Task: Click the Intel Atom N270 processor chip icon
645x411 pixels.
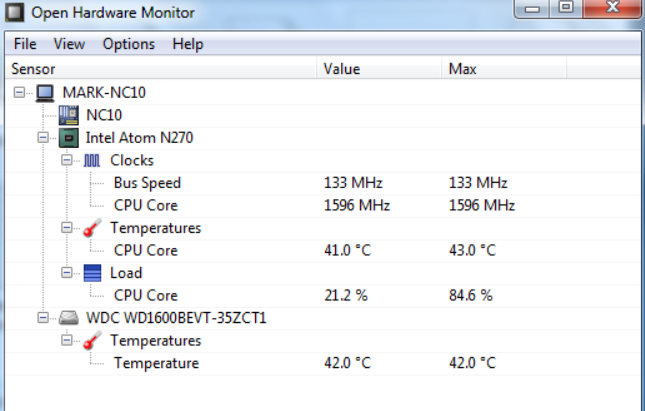Action: pyautogui.click(x=68, y=138)
